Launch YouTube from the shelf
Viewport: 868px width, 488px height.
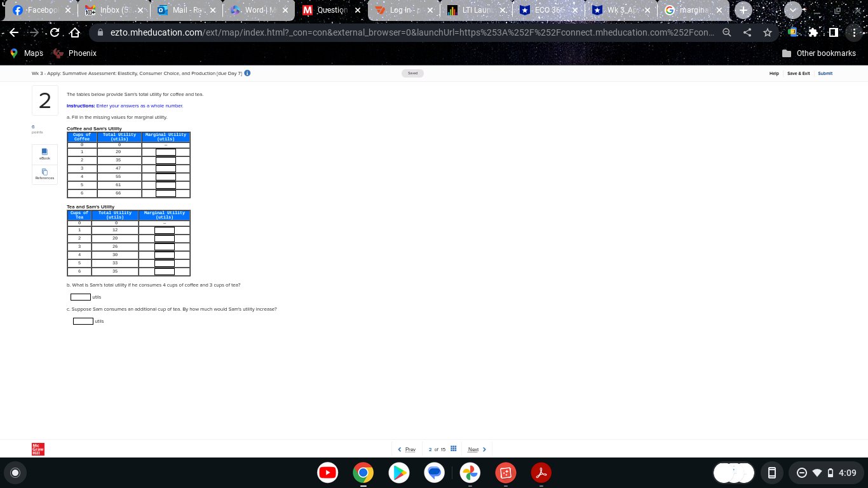click(x=328, y=473)
